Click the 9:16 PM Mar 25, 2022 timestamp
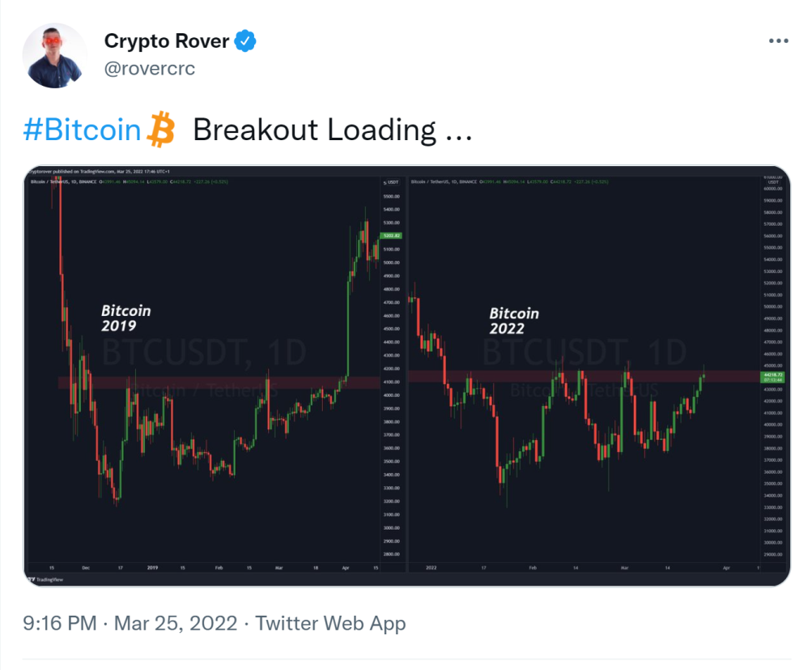The image size is (812, 670). (x=130, y=623)
